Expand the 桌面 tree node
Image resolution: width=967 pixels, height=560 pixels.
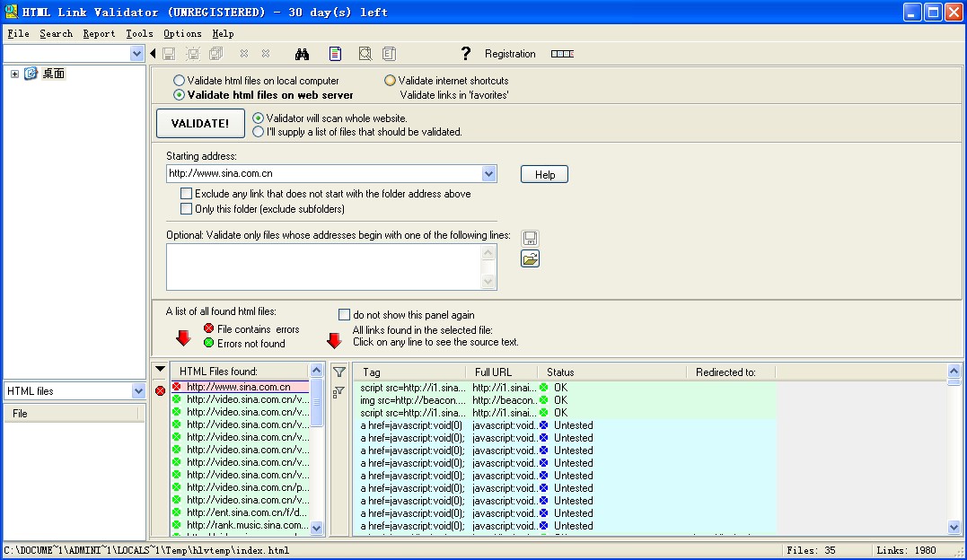(14, 74)
